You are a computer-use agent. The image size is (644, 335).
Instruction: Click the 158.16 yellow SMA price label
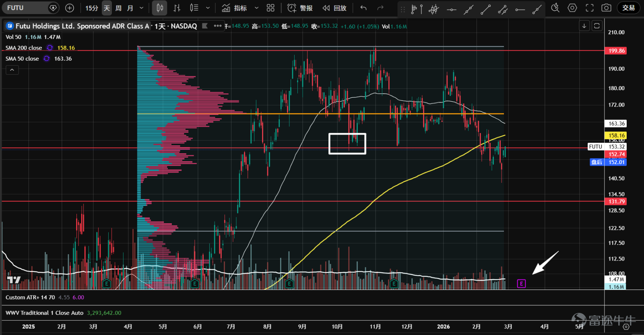pyautogui.click(x=616, y=136)
